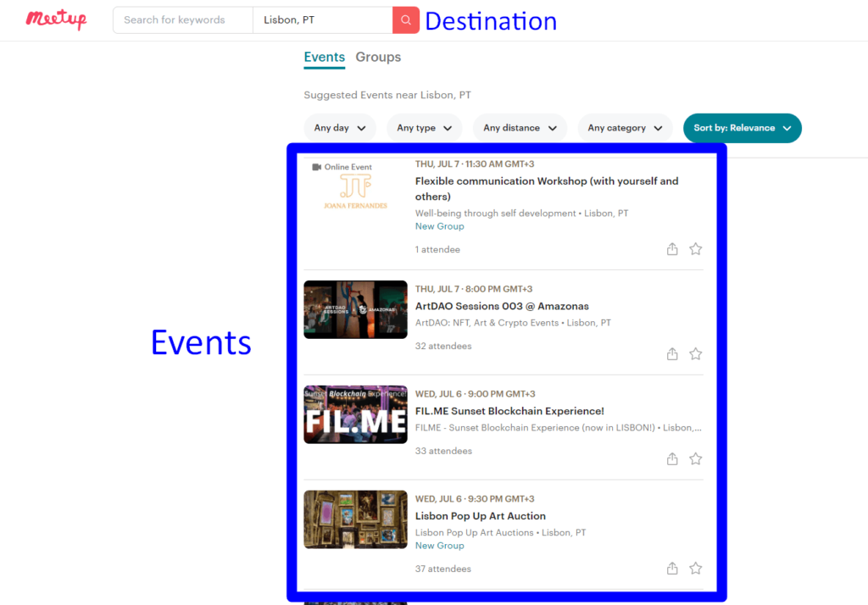The width and height of the screenshot is (868, 605).
Task: Click the Online Event camera icon
Action: [317, 167]
